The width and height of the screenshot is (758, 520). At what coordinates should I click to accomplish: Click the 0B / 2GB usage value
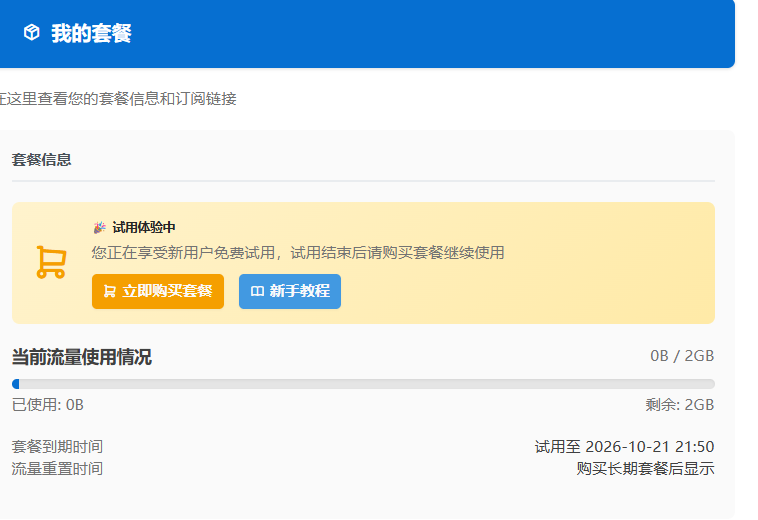point(682,356)
